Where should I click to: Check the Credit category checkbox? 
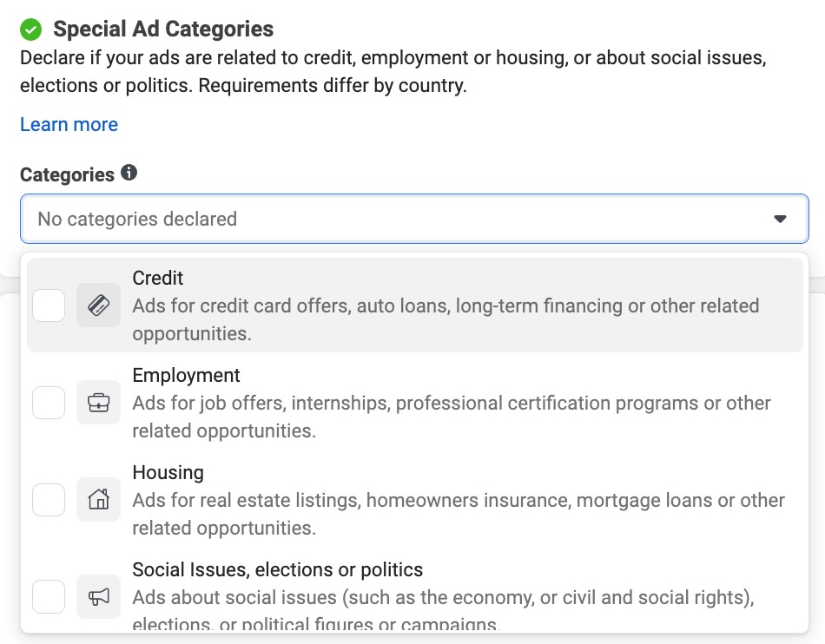(49, 306)
